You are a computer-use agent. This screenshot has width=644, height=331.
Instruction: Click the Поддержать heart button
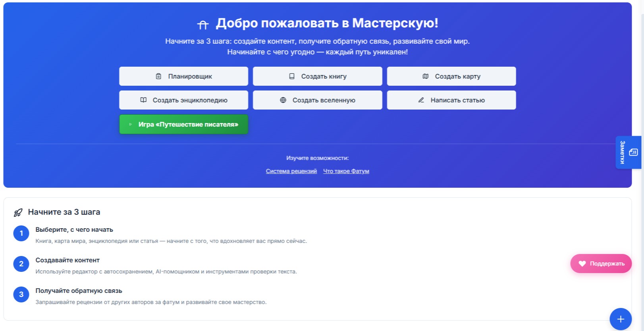pos(601,264)
